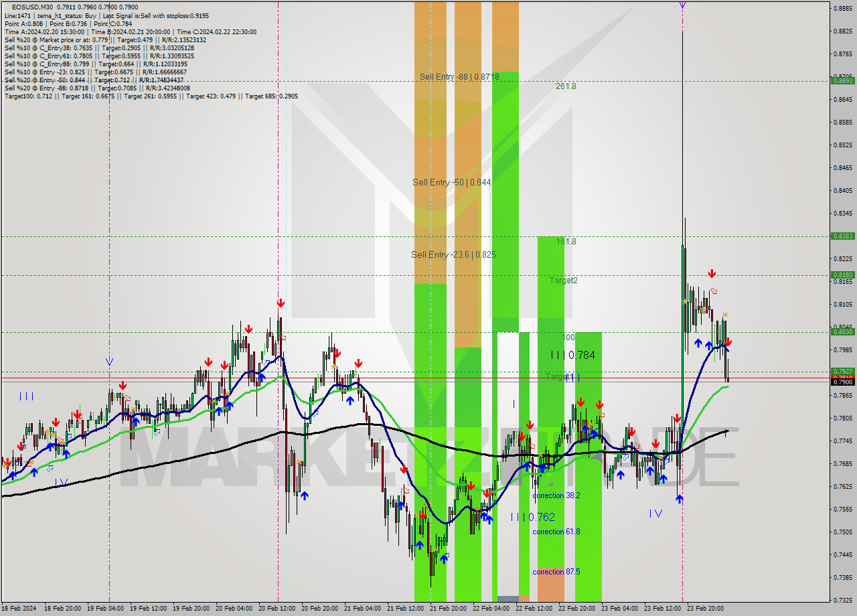This screenshot has width=857, height=616.
Task: Click the green 0.7927 price axis tag
Action: [x=842, y=371]
